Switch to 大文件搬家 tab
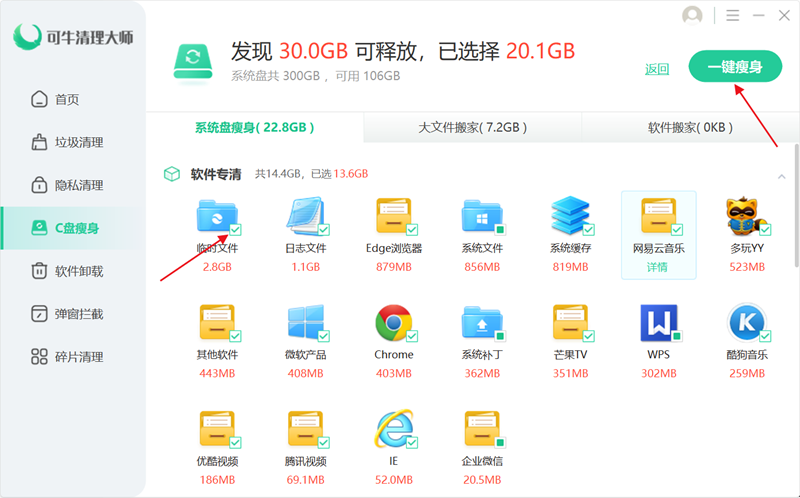Viewport: 800px width, 498px height. pyautogui.click(x=472, y=127)
